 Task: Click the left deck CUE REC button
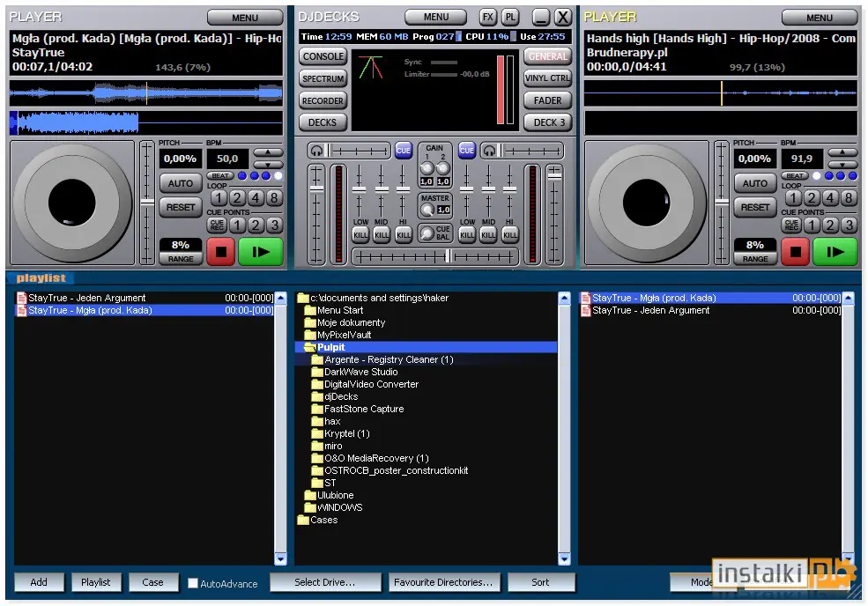click(217, 225)
